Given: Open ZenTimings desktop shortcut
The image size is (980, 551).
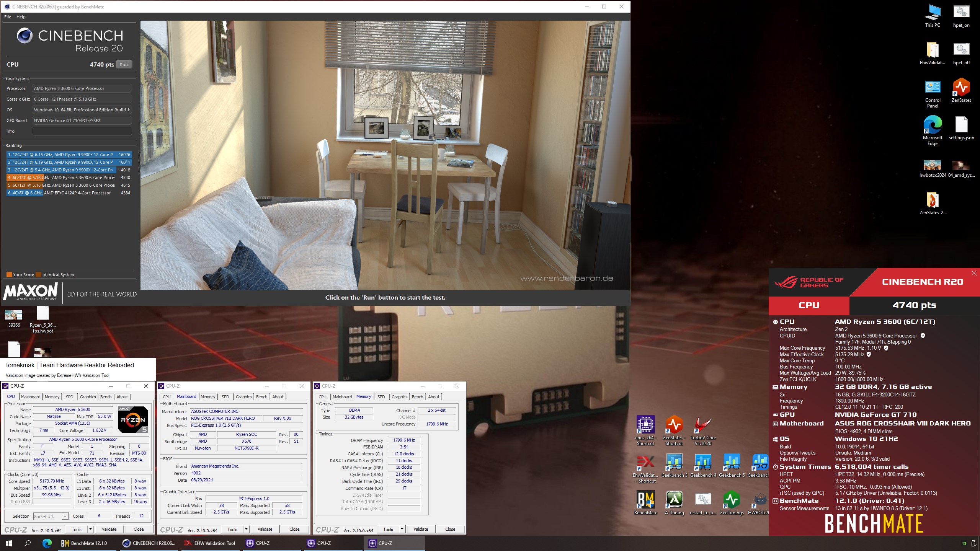Looking at the screenshot, I should point(732,503).
